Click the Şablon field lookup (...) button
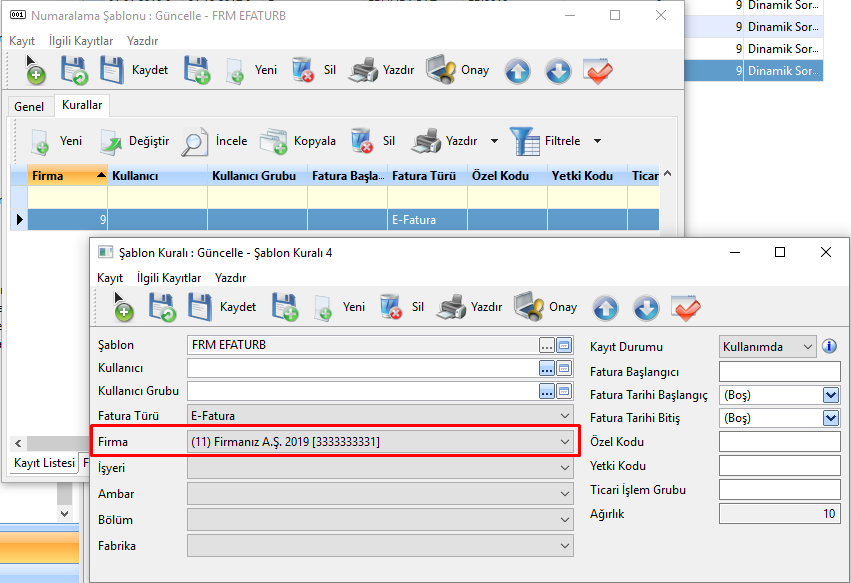 [x=547, y=345]
